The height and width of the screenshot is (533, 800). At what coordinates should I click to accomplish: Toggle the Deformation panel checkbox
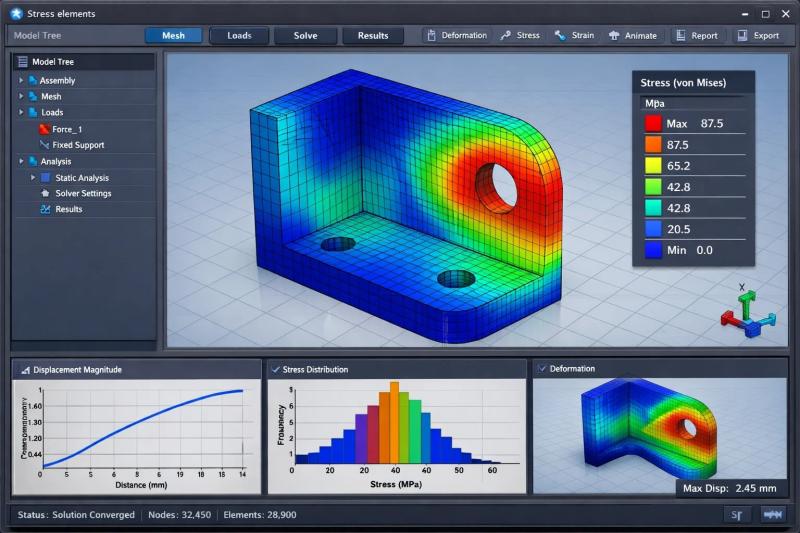[x=542, y=369]
